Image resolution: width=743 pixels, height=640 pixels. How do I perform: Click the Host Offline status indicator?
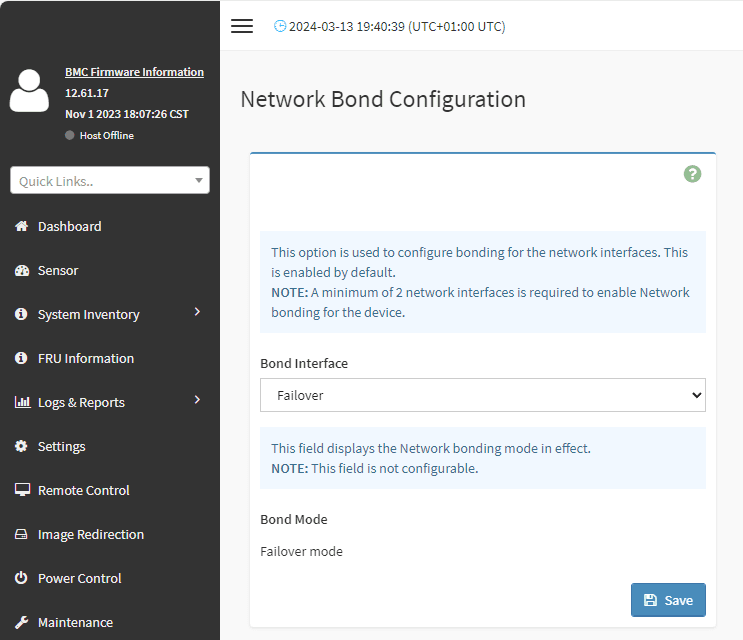coord(100,135)
